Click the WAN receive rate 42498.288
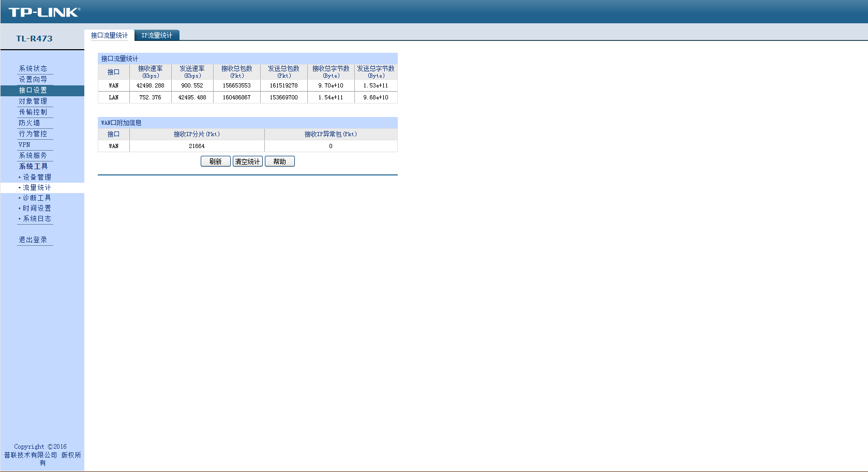Screen dimensions: 868x472 151,85
